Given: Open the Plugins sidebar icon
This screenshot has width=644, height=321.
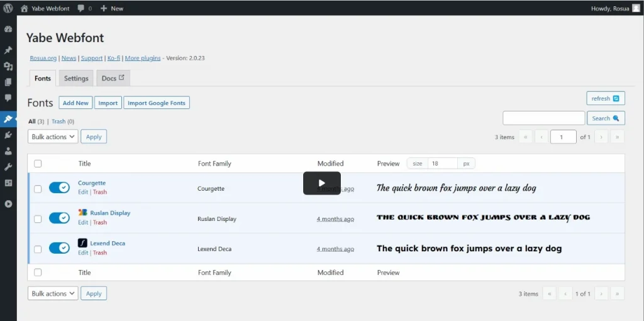Looking at the screenshot, I should 8,135.
